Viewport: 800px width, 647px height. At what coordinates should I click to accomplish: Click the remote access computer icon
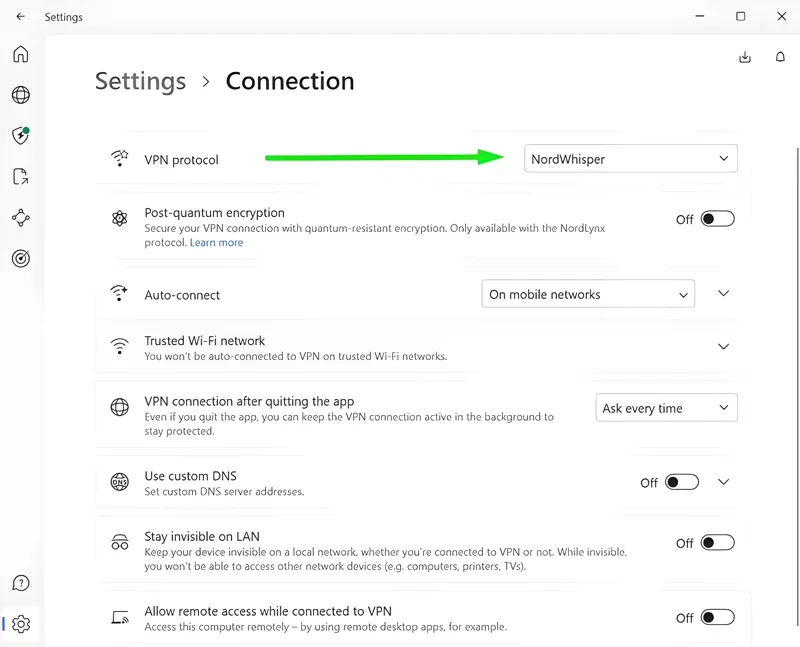pos(120,618)
